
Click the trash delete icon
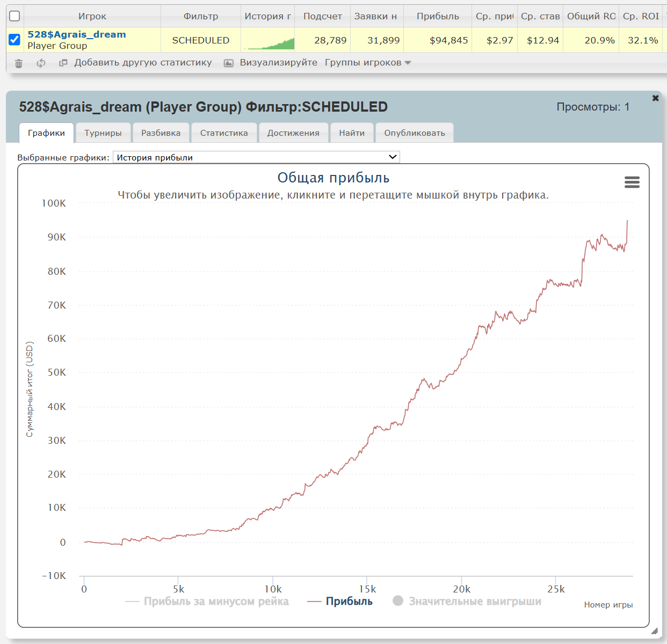click(x=19, y=63)
